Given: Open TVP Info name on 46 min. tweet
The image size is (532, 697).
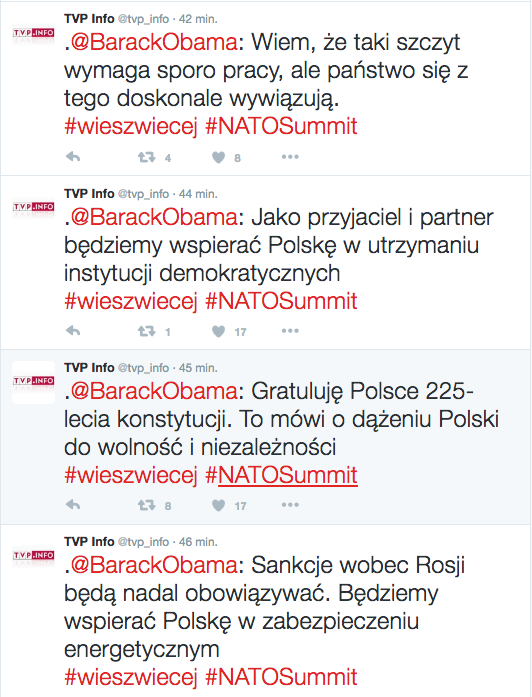Looking at the screenshot, I should click(x=89, y=541).
